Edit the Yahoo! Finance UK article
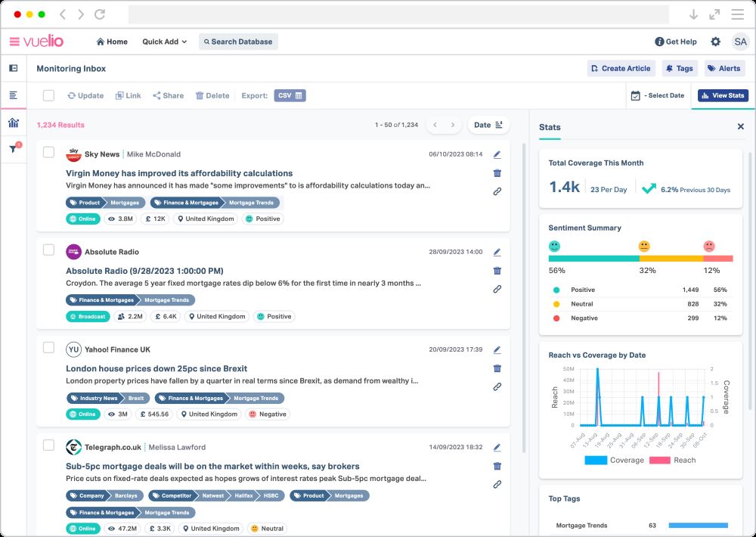Image resolution: width=756 pixels, height=537 pixels. (497, 349)
